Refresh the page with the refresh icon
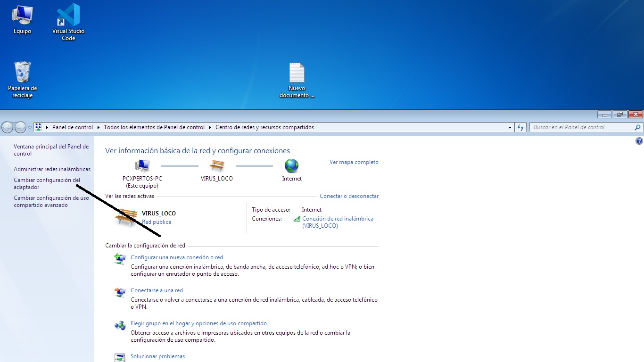 (520, 127)
